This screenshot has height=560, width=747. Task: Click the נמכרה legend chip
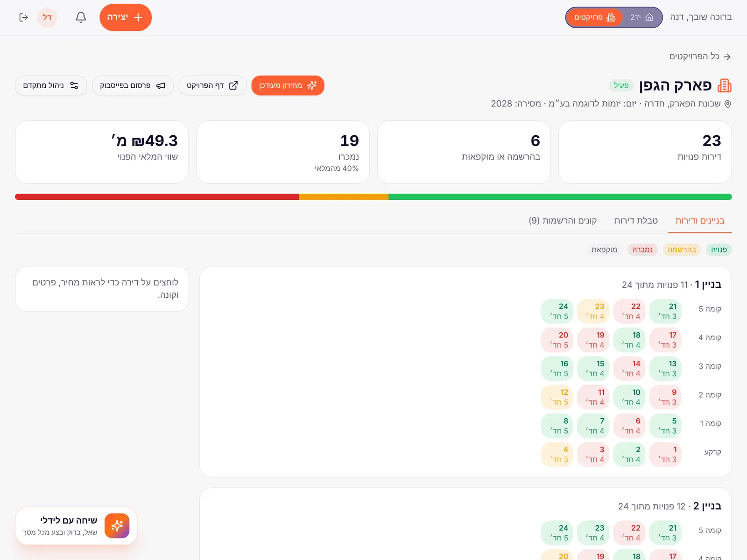point(642,250)
